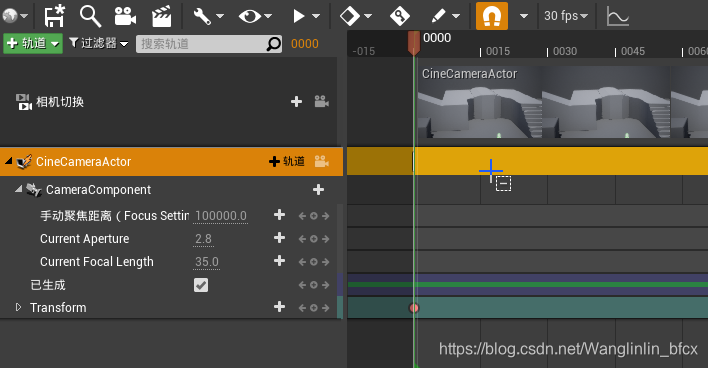Add a key to Current Focal Length
Screen dimensions: 708x368
click(279, 261)
